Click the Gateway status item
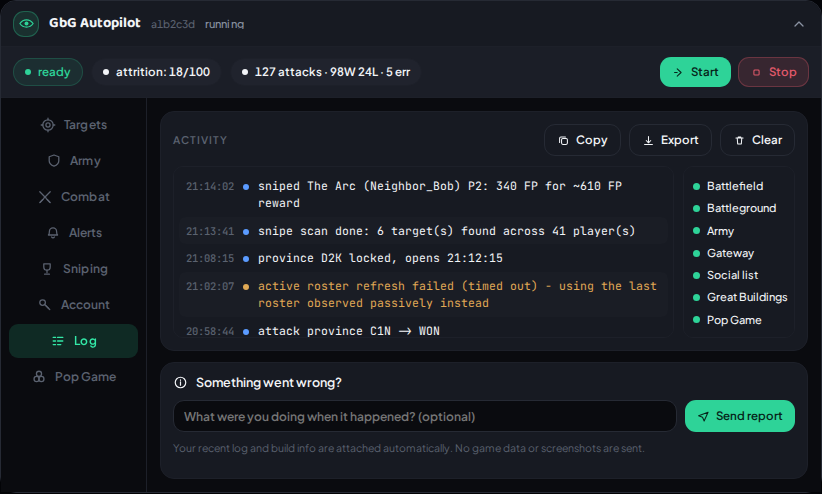The image size is (822, 494). pyautogui.click(x=723, y=253)
